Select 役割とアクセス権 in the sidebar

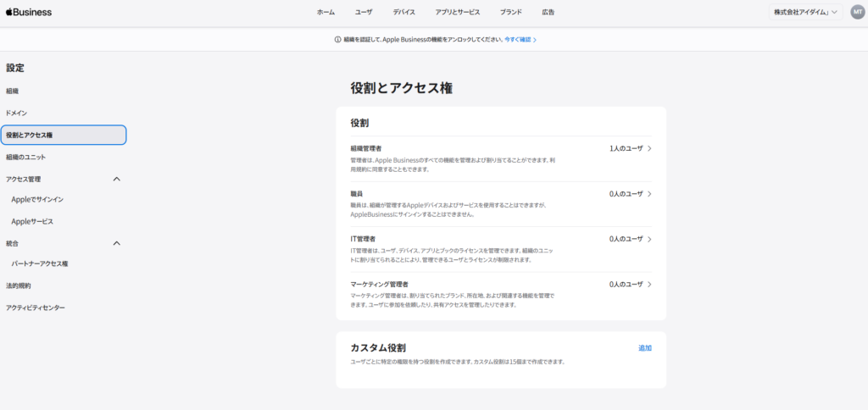pos(64,135)
